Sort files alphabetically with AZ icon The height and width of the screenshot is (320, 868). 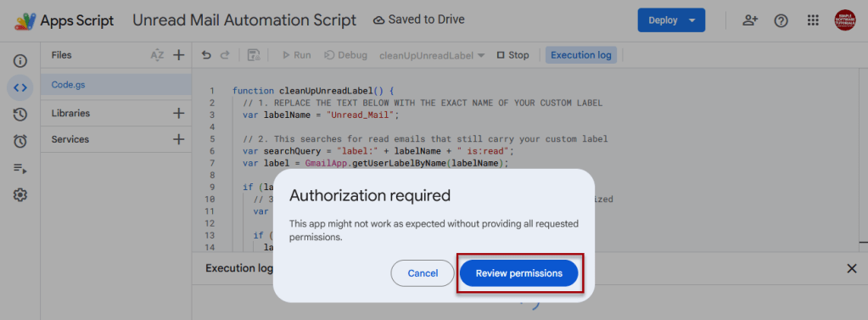[x=157, y=55]
